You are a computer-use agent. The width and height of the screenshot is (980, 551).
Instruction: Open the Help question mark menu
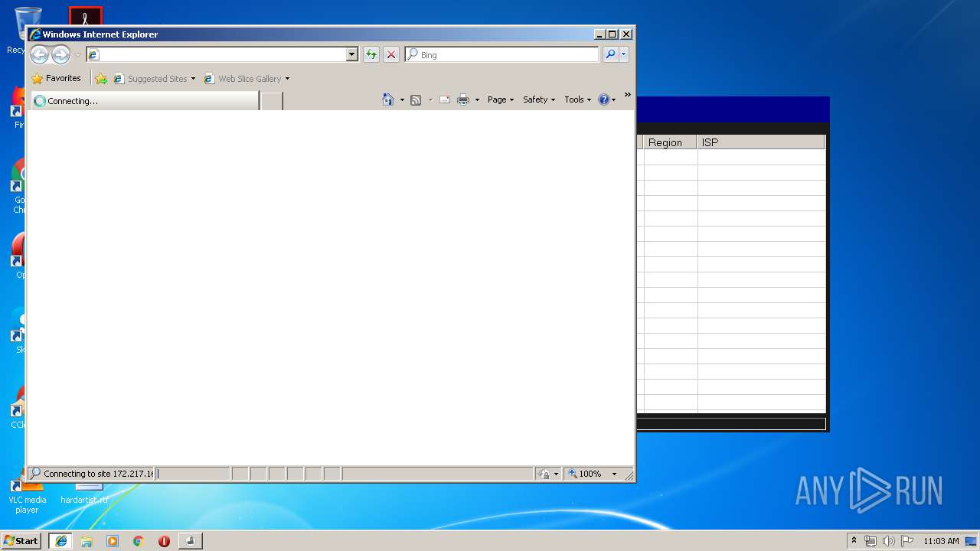click(607, 99)
